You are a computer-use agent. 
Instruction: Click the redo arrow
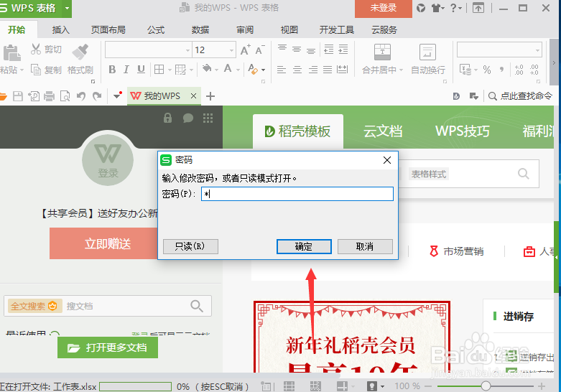97,96
